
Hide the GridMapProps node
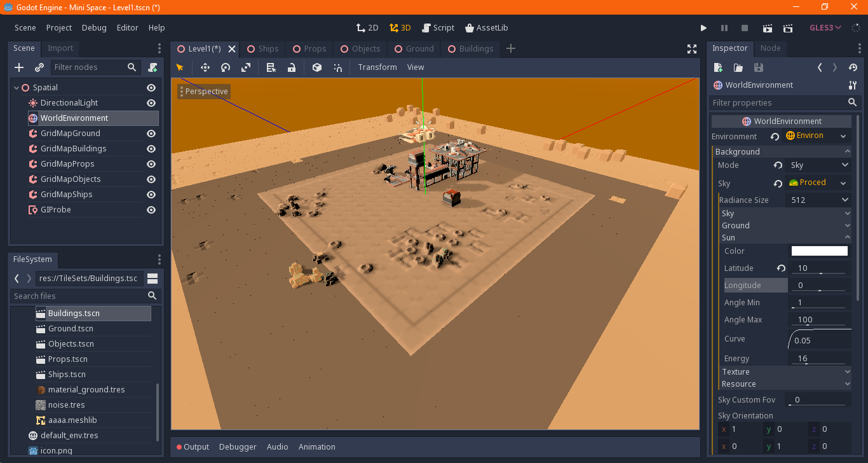click(x=151, y=163)
